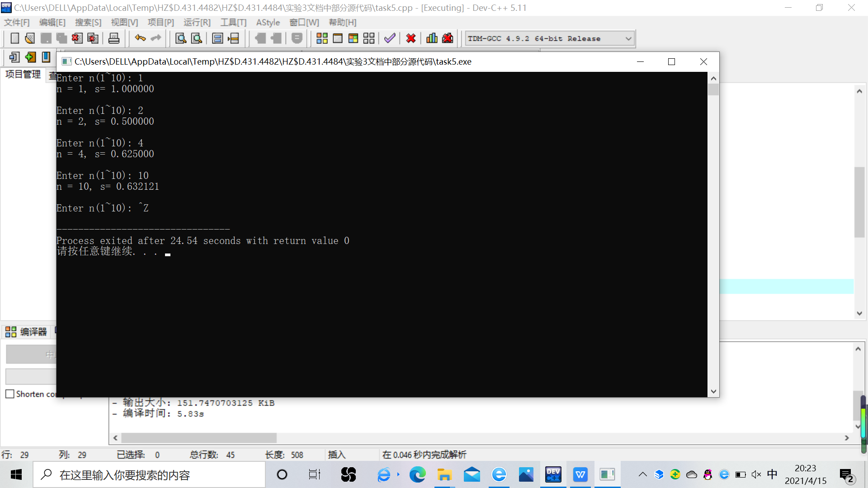
Task: Toggle the muted volume icon in tray
Action: pyautogui.click(x=756, y=474)
